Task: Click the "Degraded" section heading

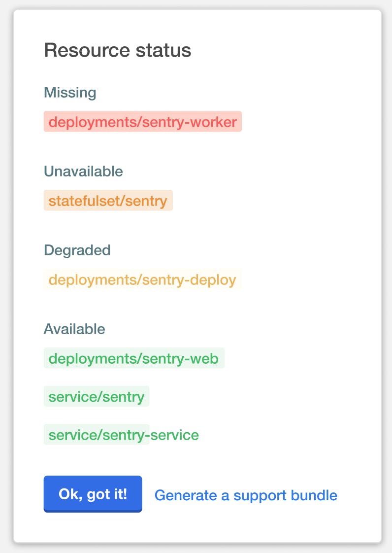Action: 77,250
